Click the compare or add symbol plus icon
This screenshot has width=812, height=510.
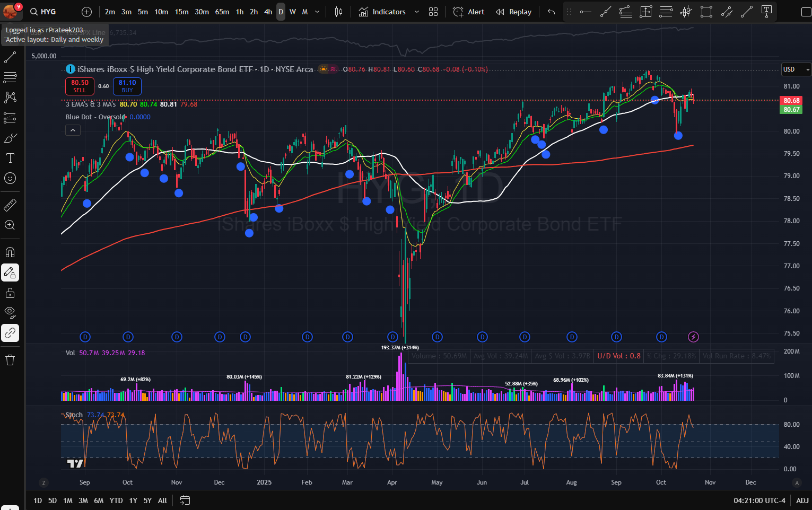tap(87, 12)
